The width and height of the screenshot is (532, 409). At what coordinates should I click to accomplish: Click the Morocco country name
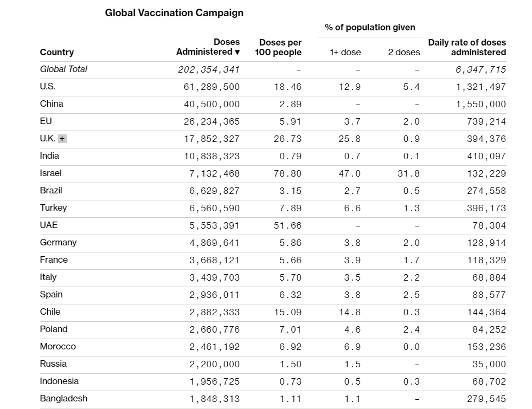tap(58, 347)
